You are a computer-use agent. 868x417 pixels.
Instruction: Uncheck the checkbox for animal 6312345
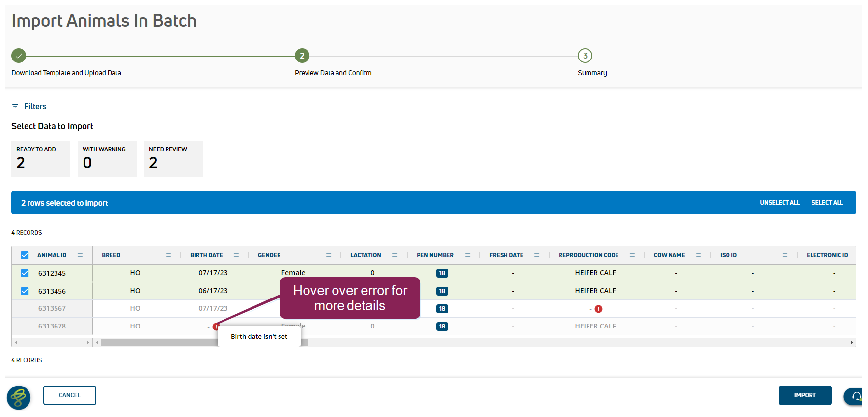tap(25, 273)
